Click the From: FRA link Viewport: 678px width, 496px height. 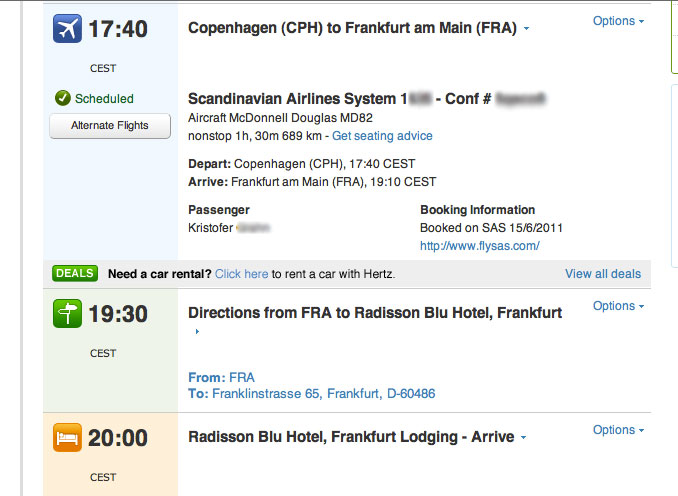pos(221,377)
